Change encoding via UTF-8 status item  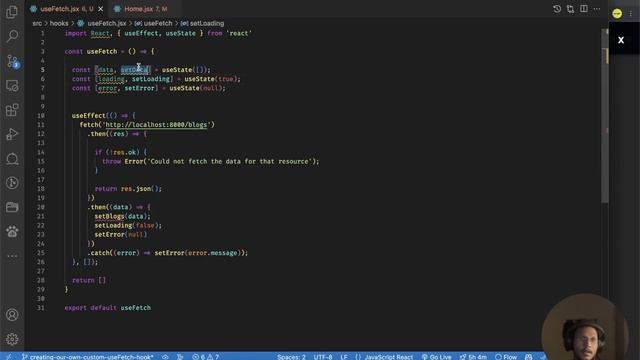point(323,357)
